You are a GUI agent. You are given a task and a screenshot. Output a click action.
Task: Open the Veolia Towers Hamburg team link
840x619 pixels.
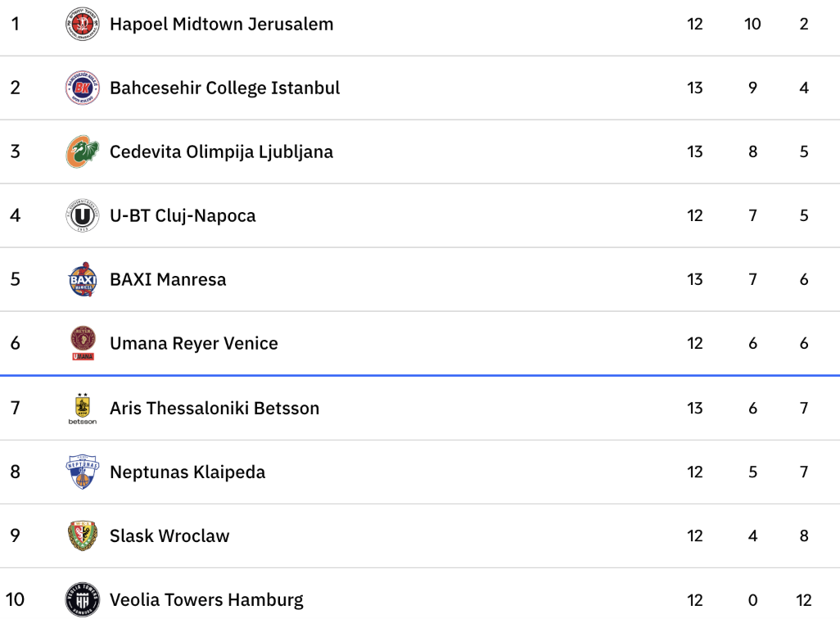(x=206, y=599)
